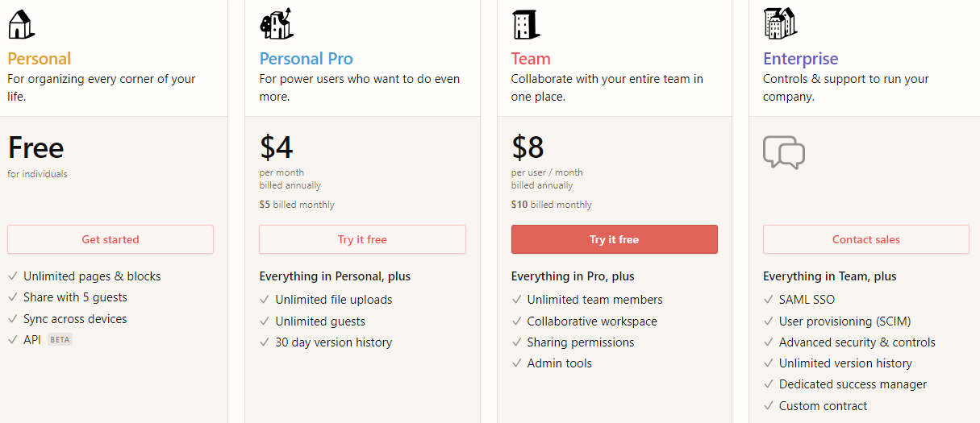
Task: Open the Personal plan heading
Action: tap(40, 59)
